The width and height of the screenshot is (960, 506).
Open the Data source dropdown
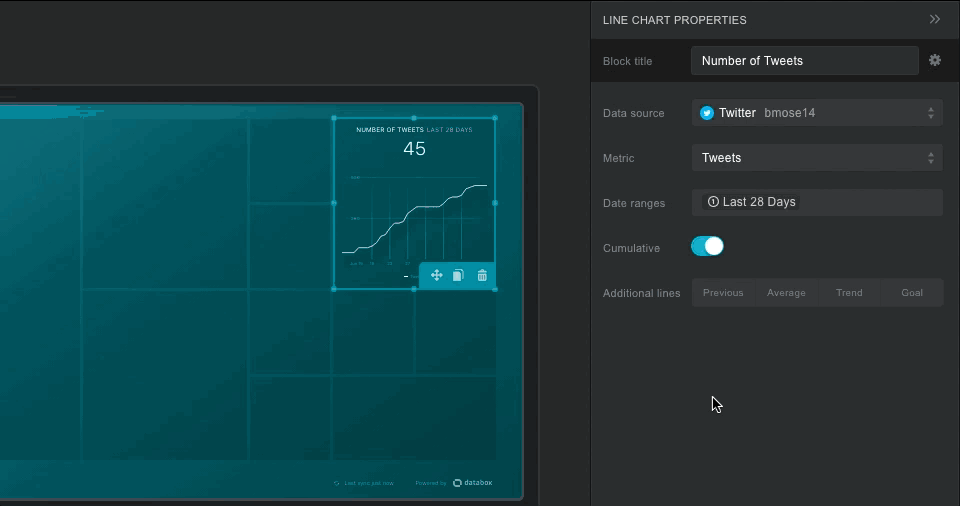(x=816, y=113)
